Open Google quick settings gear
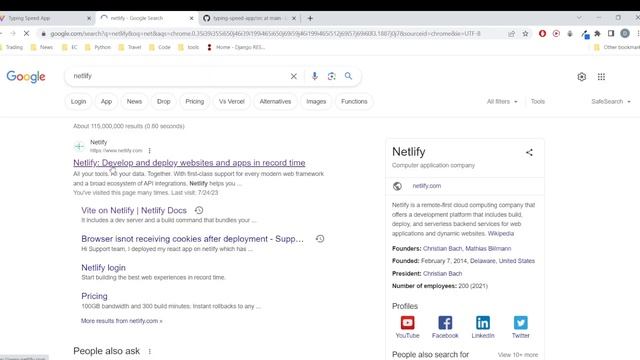640x360 pixels. [582, 77]
